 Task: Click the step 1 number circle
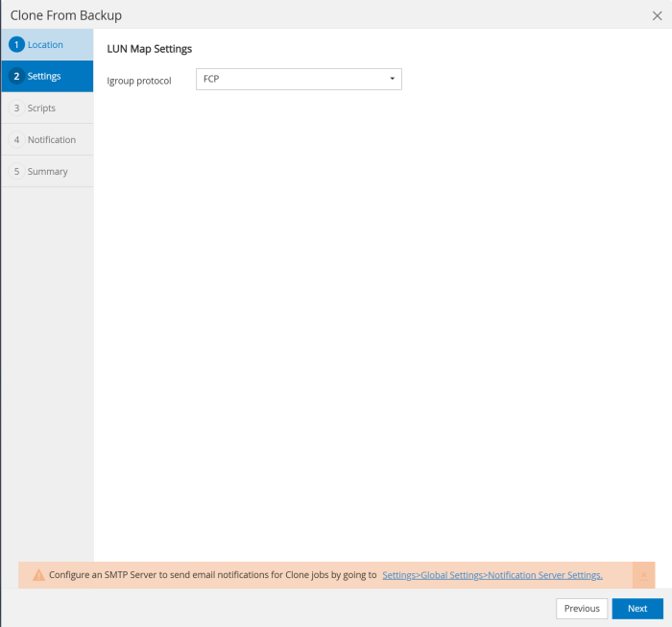[x=16, y=44]
